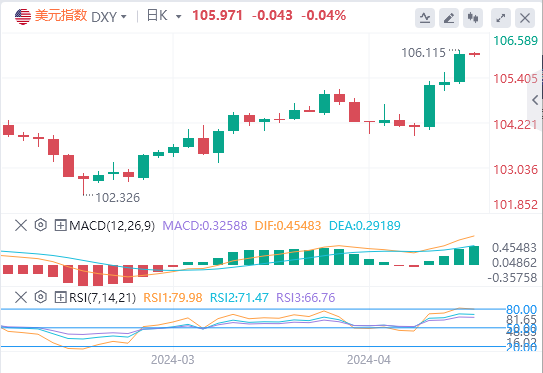The height and width of the screenshot is (373, 543).
Task: Open RSI indicator settings gear
Action: click(x=41, y=297)
